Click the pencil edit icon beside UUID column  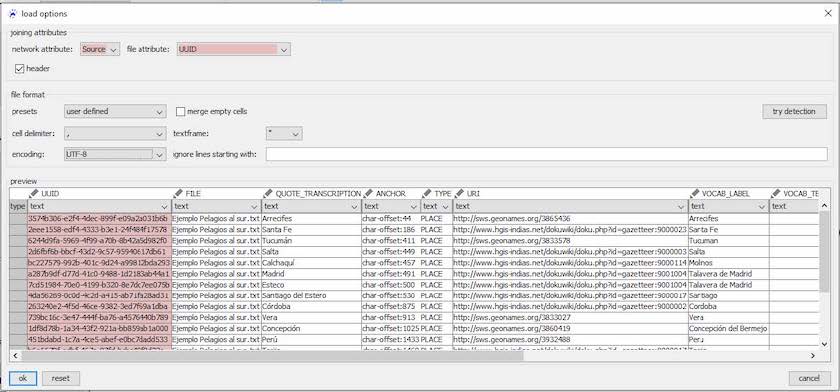coord(33,193)
